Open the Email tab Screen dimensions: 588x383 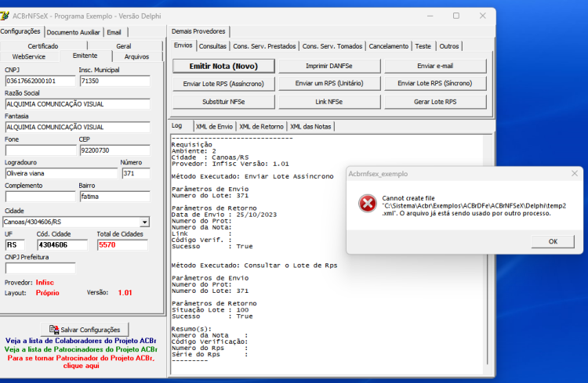[114, 32]
